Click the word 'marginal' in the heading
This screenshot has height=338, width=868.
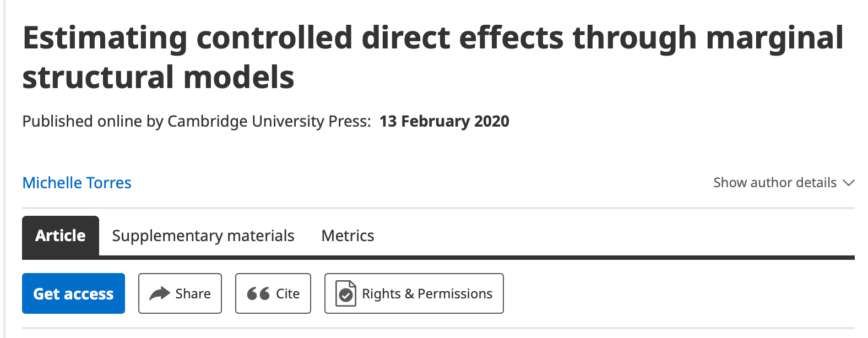point(774,38)
